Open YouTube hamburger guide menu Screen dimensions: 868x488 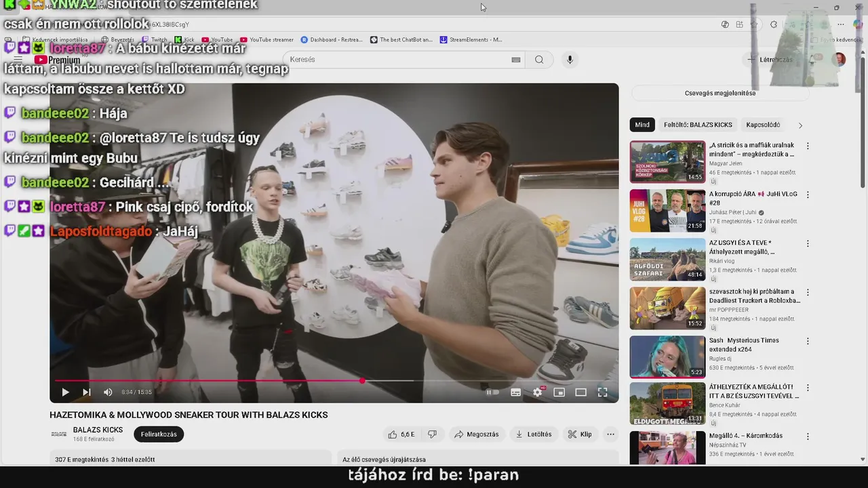click(18, 60)
